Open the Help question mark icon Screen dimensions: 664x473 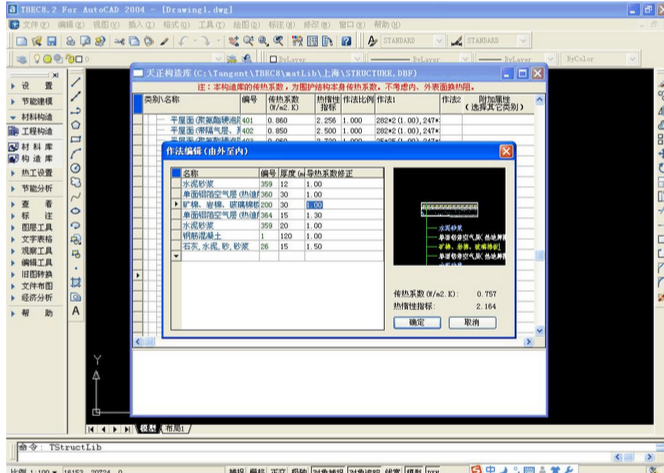point(346,41)
